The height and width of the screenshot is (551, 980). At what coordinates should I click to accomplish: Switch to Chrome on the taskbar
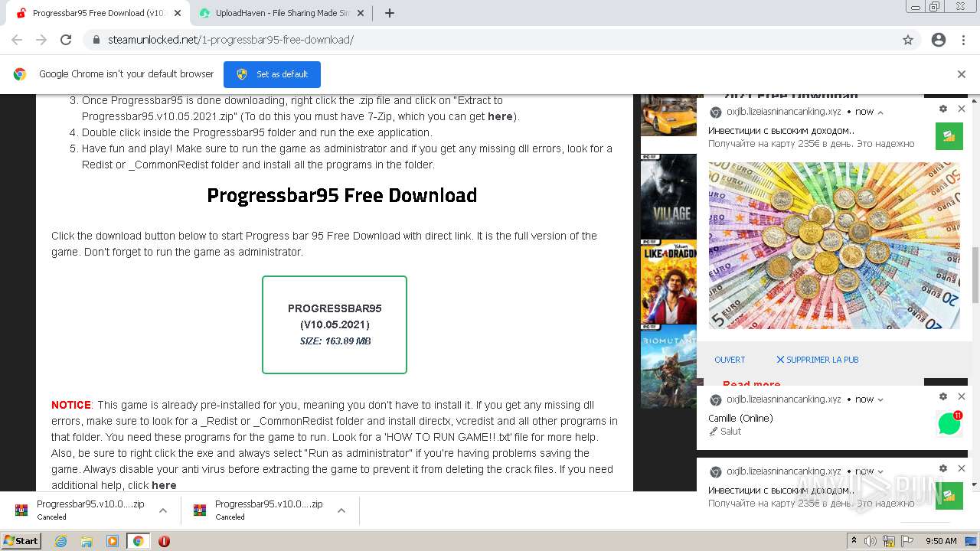[138, 541]
